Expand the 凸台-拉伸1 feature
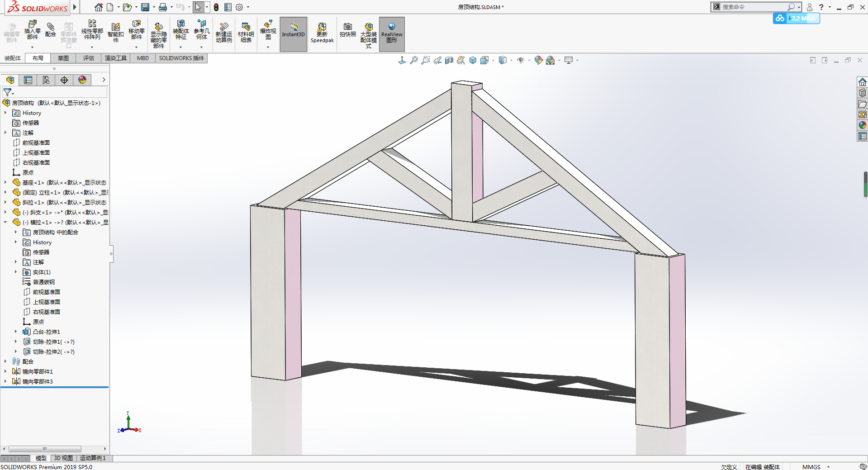The image size is (868, 470). 16,332
